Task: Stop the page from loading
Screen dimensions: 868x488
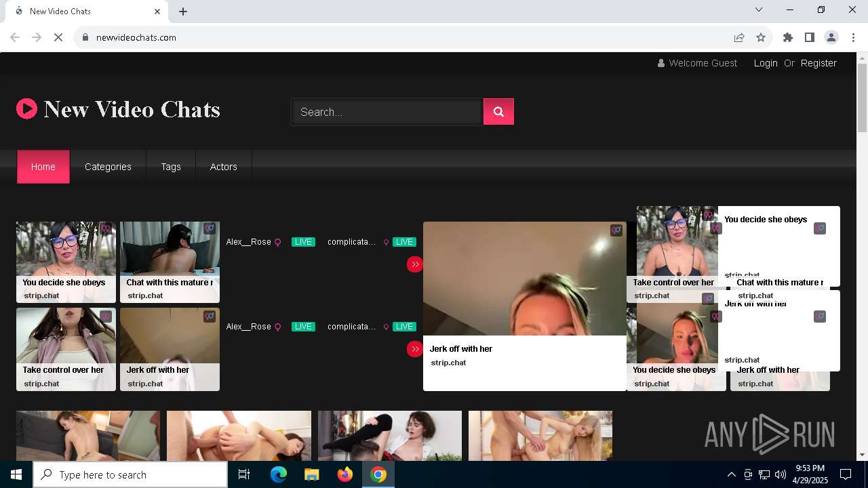Action: tap(58, 37)
